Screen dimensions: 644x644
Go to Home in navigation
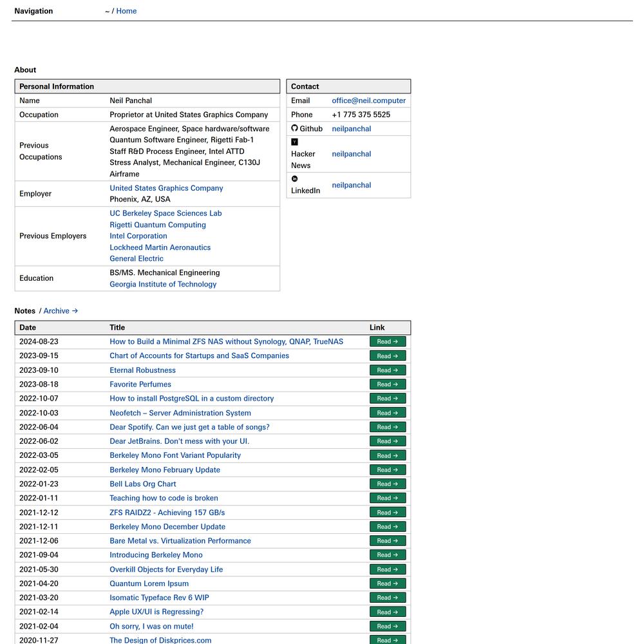click(126, 11)
